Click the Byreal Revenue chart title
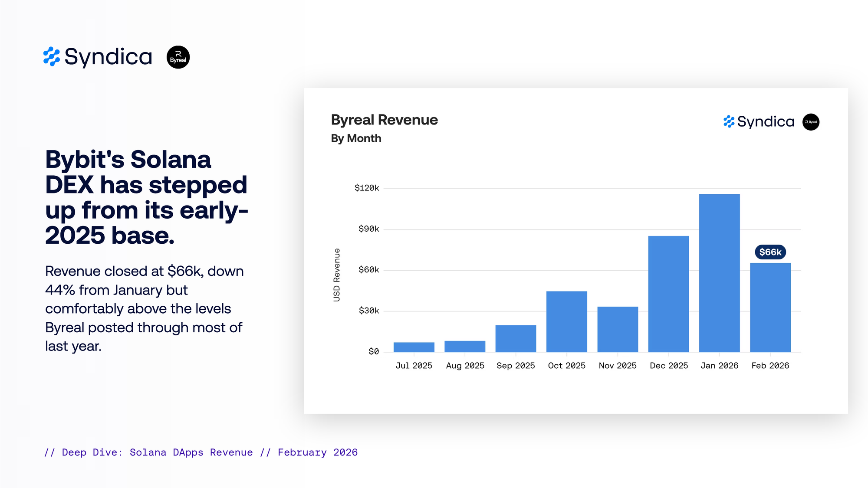Screen dimensions: 868x488 pyautogui.click(x=384, y=120)
